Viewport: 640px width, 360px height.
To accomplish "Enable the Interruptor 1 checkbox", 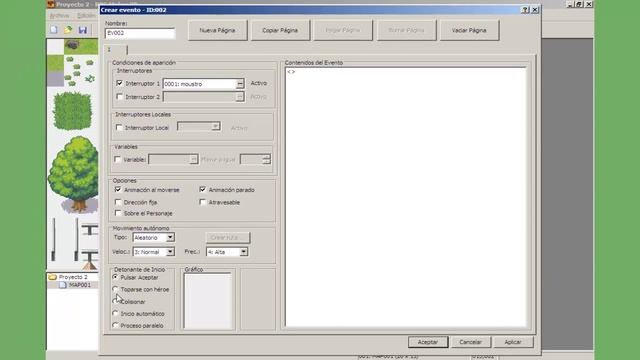I will pos(119,83).
